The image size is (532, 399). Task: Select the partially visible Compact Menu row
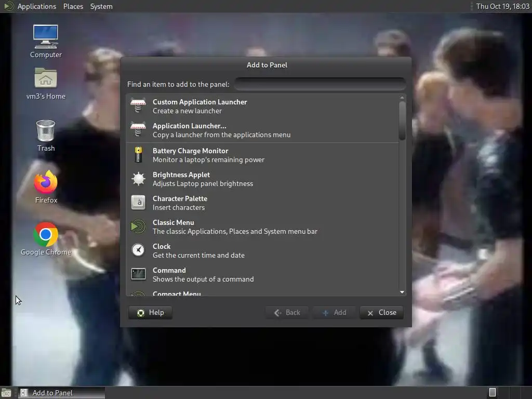click(x=262, y=292)
